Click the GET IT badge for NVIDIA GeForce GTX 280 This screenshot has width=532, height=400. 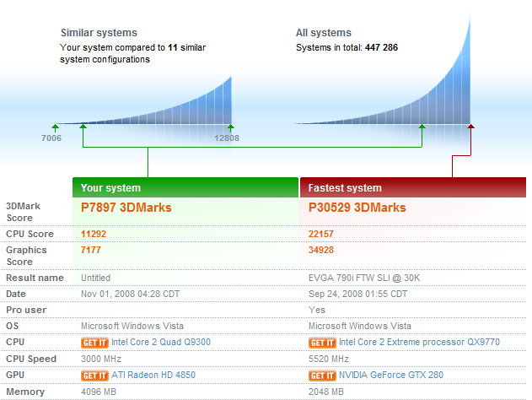coord(322,376)
